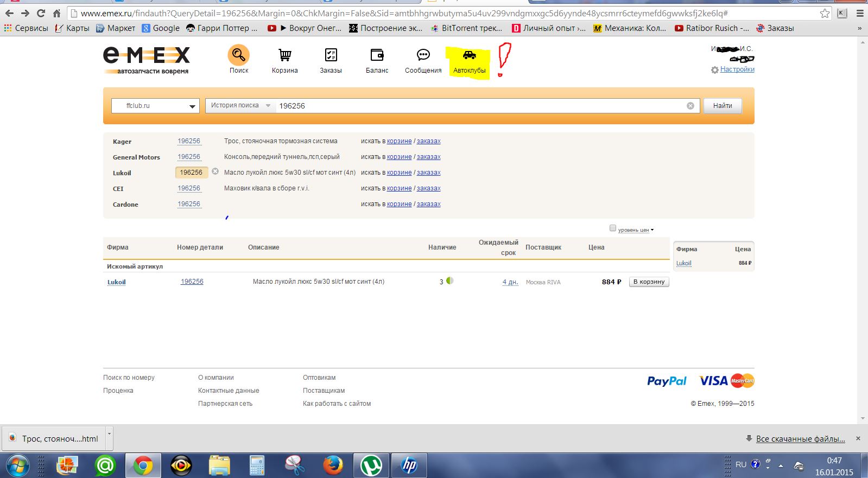
Task: Open uTorrent from the taskbar
Action: pyautogui.click(x=371, y=466)
